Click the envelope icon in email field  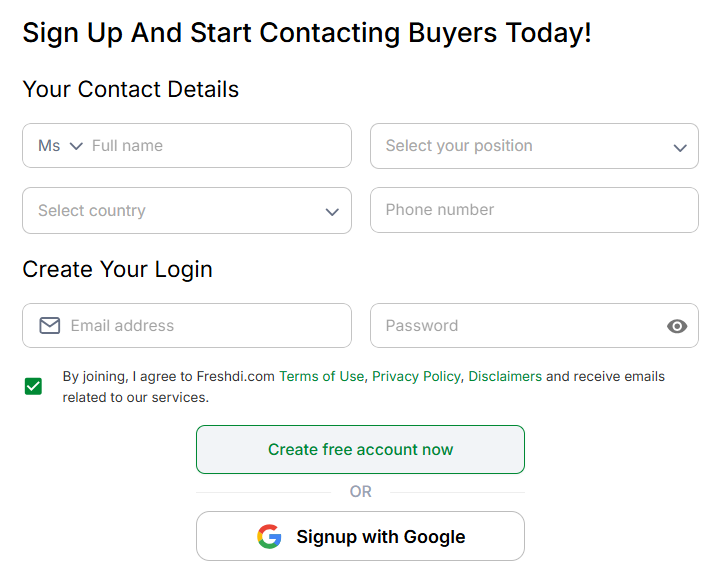tap(50, 326)
